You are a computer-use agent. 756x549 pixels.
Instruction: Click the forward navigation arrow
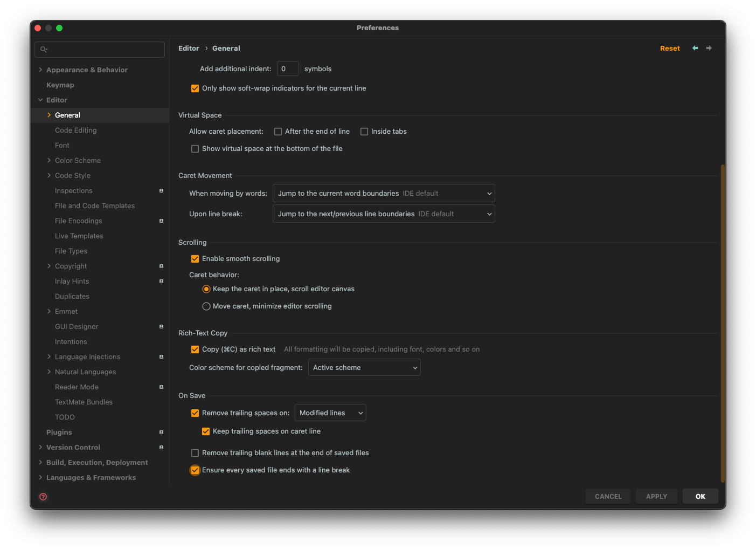pos(709,48)
